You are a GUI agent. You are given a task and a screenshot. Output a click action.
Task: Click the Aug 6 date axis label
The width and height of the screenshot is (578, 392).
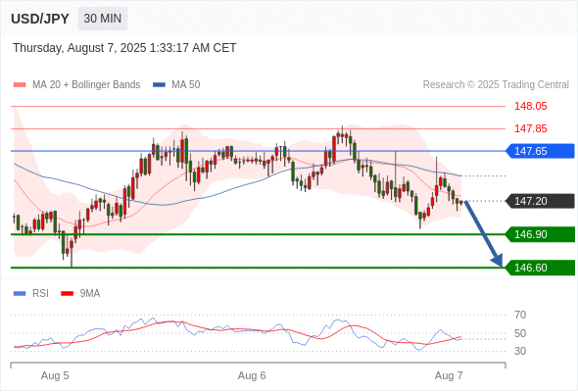click(x=252, y=375)
